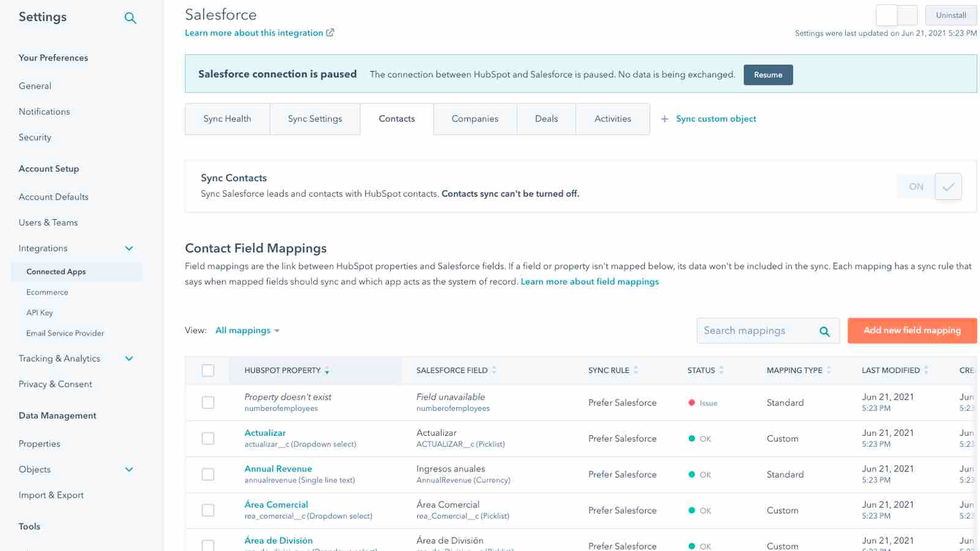
Task: Open the All mappings view dropdown
Action: pos(247,331)
